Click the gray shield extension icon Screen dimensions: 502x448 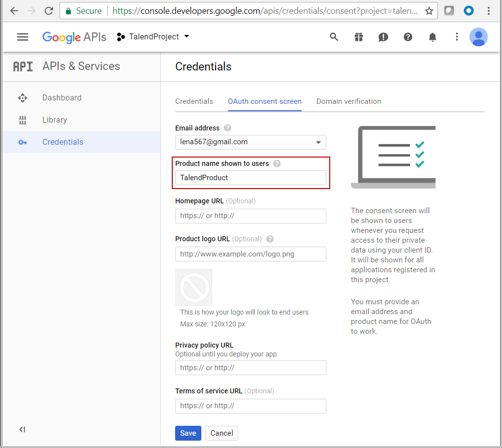[x=449, y=10]
